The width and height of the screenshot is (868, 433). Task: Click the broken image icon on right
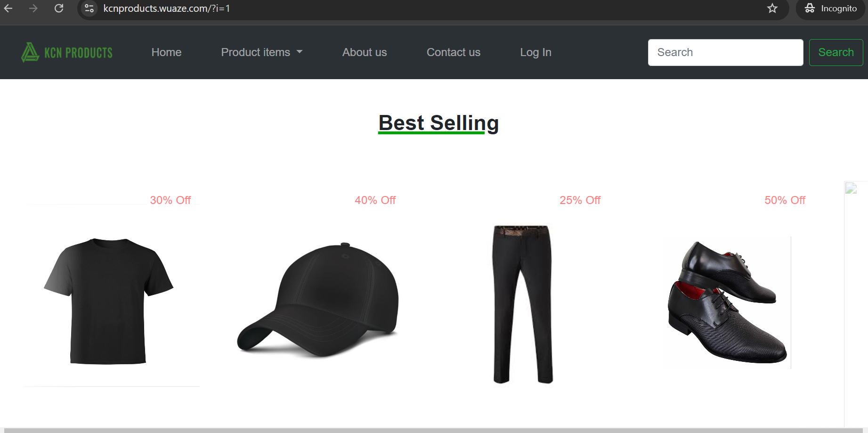851,188
